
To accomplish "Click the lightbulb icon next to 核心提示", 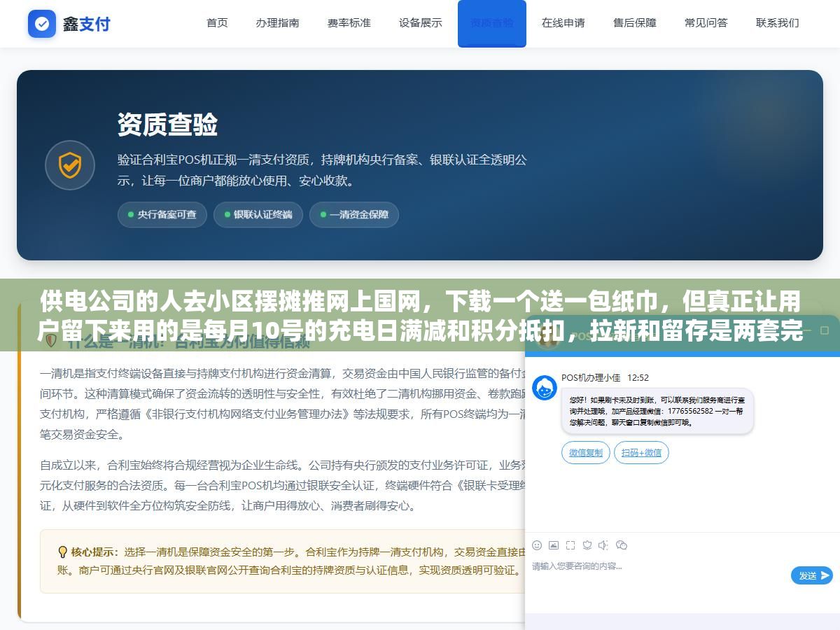I will pyautogui.click(x=62, y=552).
